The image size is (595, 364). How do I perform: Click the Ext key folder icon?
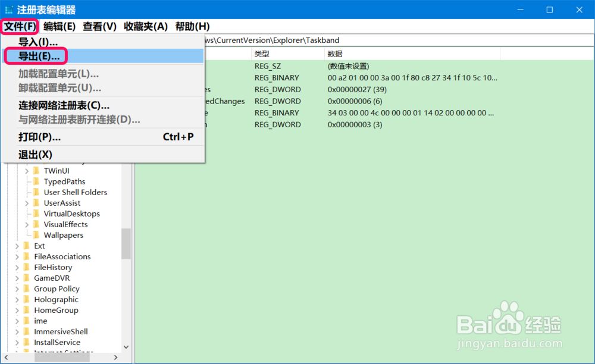pos(26,246)
